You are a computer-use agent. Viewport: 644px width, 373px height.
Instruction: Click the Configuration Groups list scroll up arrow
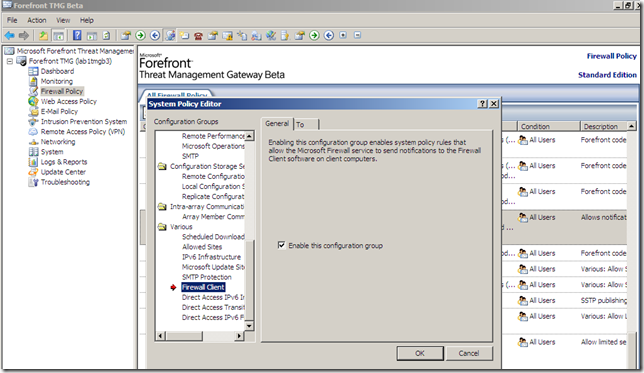click(249, 136)
